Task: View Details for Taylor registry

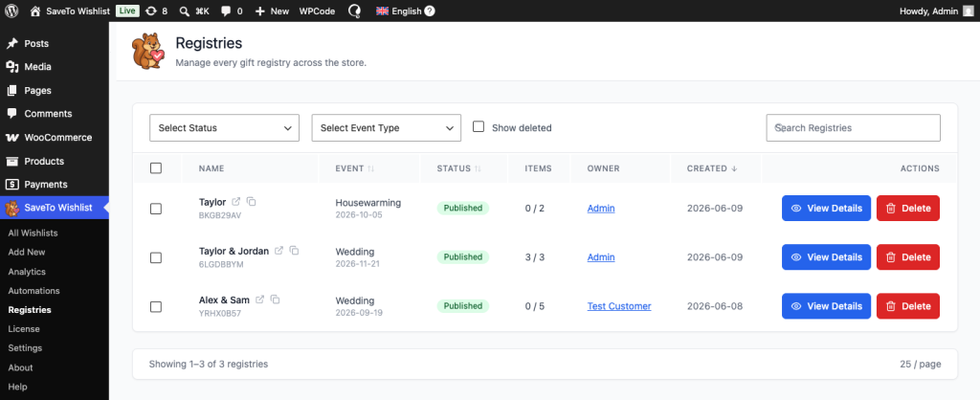Action: tap(826, 208)
